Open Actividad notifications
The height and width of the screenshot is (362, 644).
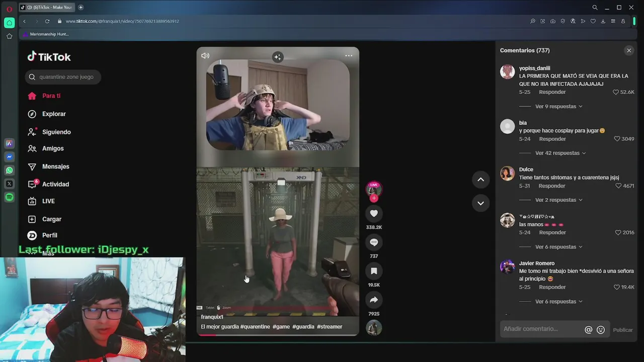[48, 184]
